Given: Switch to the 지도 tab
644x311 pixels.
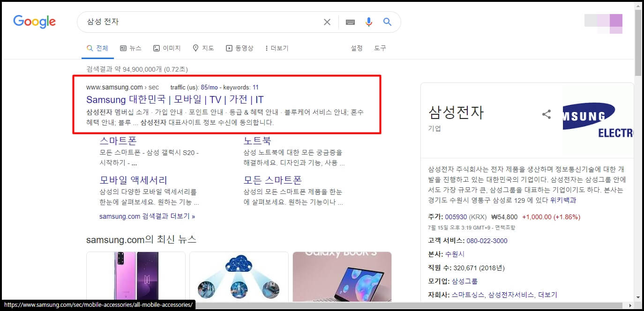Looking at the screenshot, I should click(x=203, y=48).
